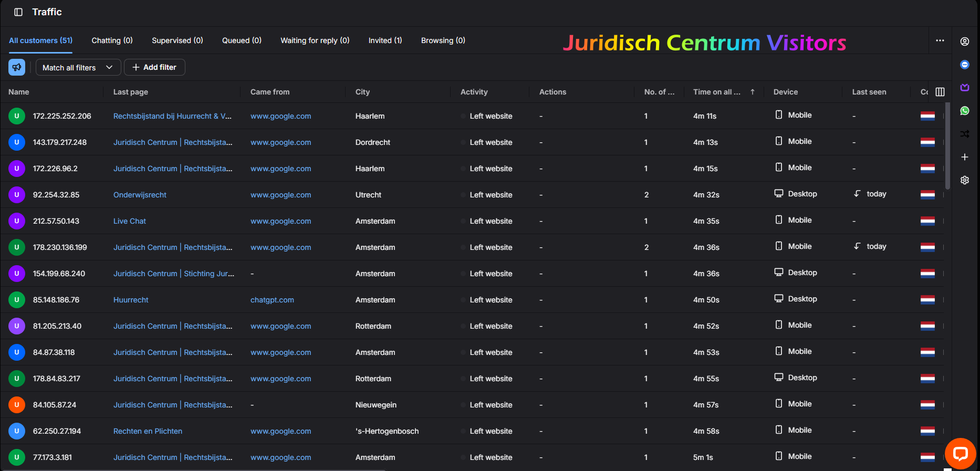This screenshot has height=471, width=980.
Task: Click the plus icon to add app
Action: 965,157
